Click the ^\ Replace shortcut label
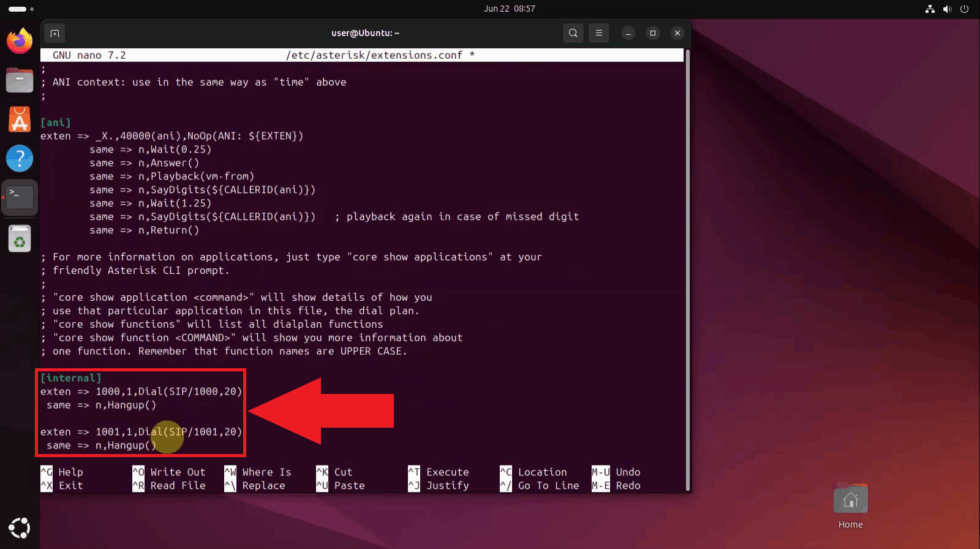 tap(255, 486)
